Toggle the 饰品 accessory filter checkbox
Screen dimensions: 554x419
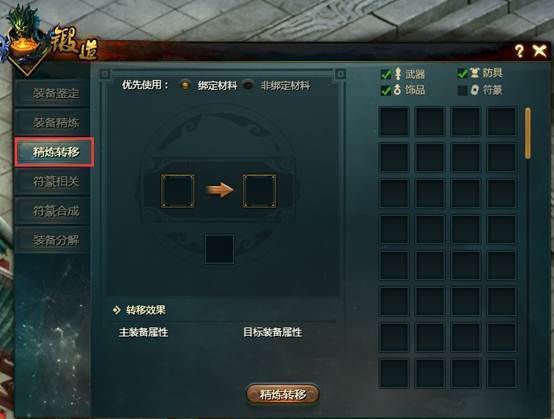386,90
